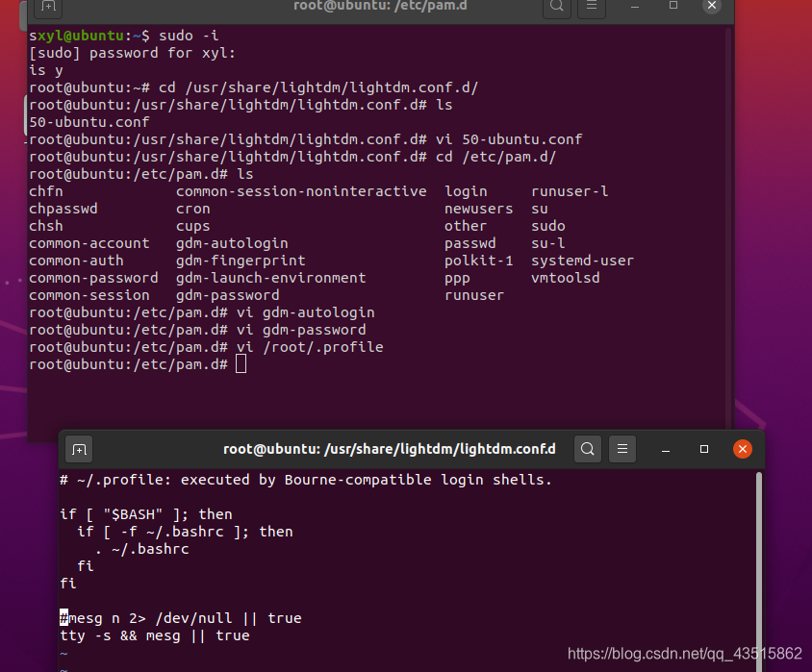The image size is (812, 672).
Task: Minimize the back pam.d terminal window
Action: click(x=635, y=6)
